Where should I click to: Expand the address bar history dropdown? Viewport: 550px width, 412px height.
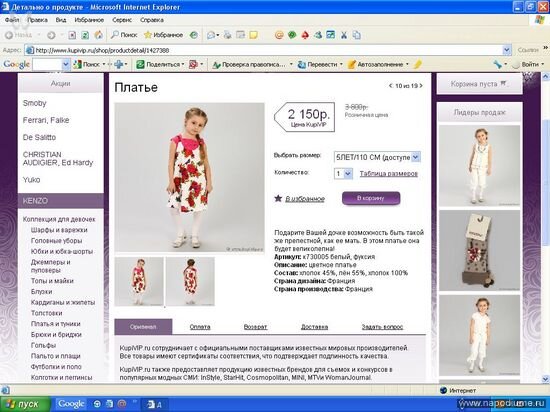[x=507, y=50]
